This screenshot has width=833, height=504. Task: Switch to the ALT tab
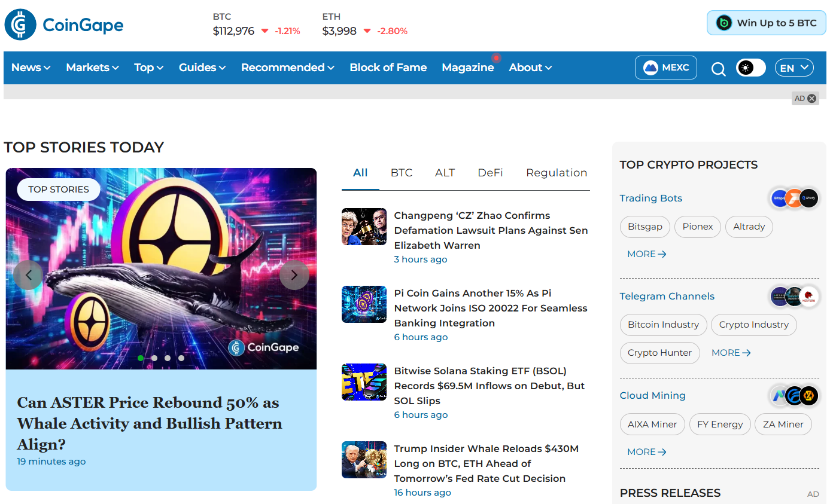click(445, 173)
